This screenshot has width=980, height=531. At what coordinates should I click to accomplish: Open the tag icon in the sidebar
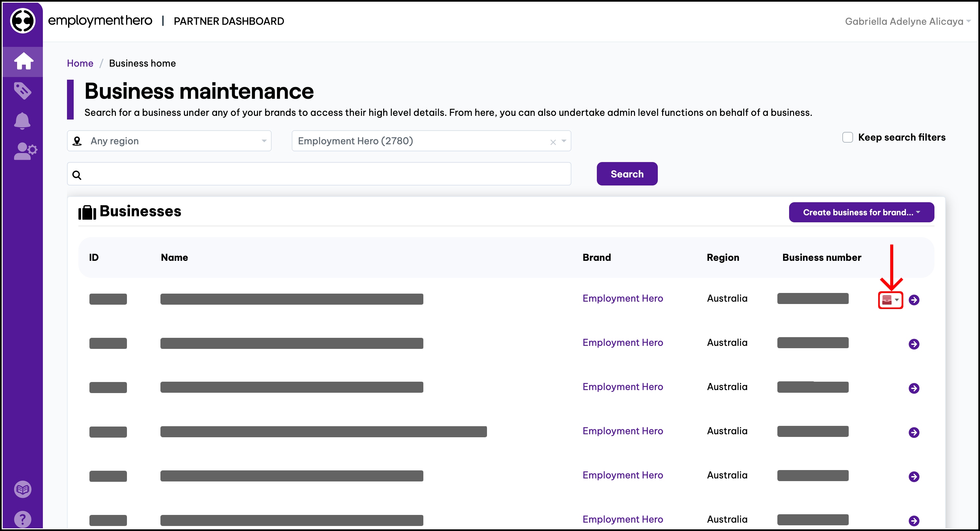pyautogui.click(x=22, y=91)
